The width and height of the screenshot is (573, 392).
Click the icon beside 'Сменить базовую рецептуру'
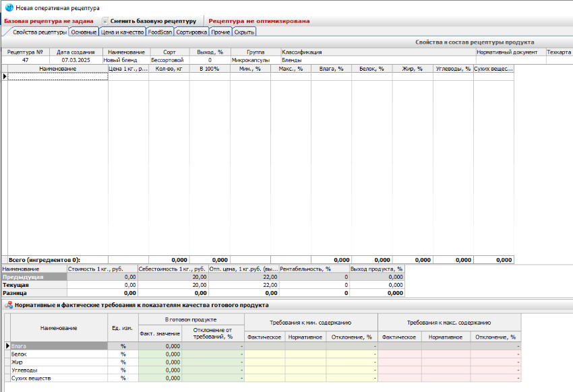point(105,21)
